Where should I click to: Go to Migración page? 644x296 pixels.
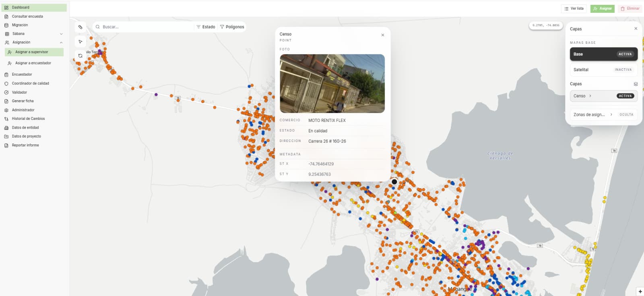(20, 25)
